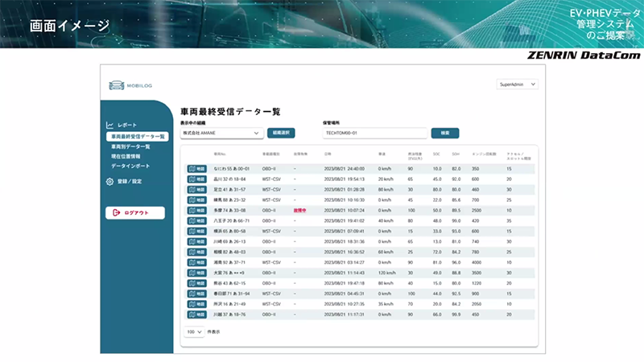Image resolution: width=644 pixels, height=362 pixels.
Task: Click the ログアウト logout button
Action: (135, 212)
